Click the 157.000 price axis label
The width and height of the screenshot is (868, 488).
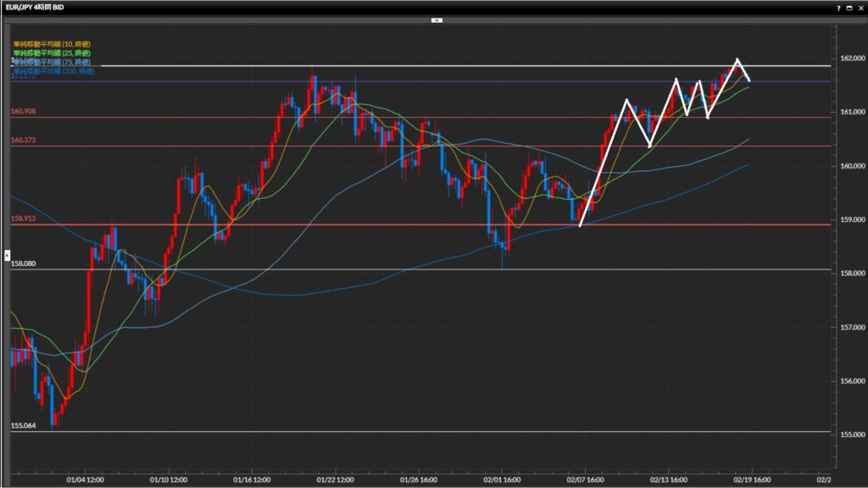(x=850, y=327)
